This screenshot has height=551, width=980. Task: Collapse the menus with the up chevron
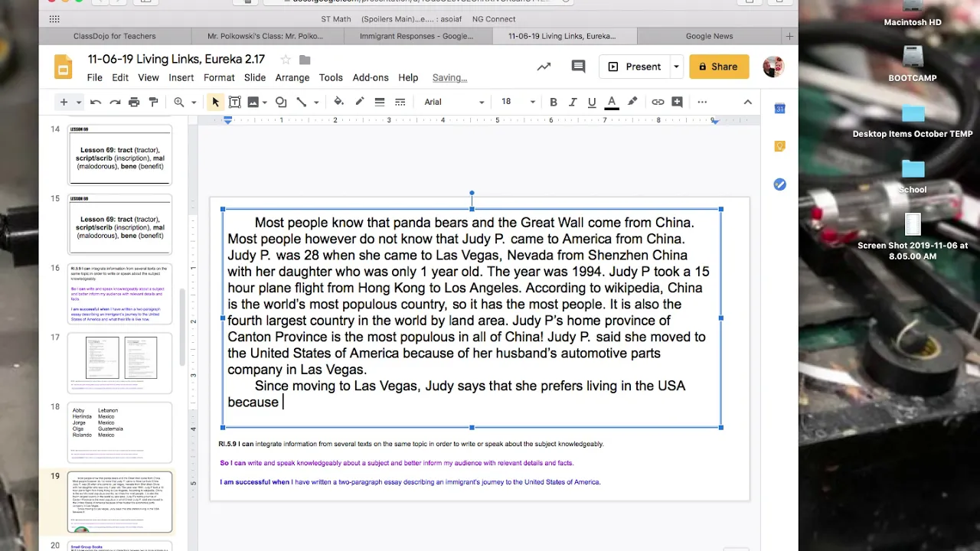click(x=748, y=102)
